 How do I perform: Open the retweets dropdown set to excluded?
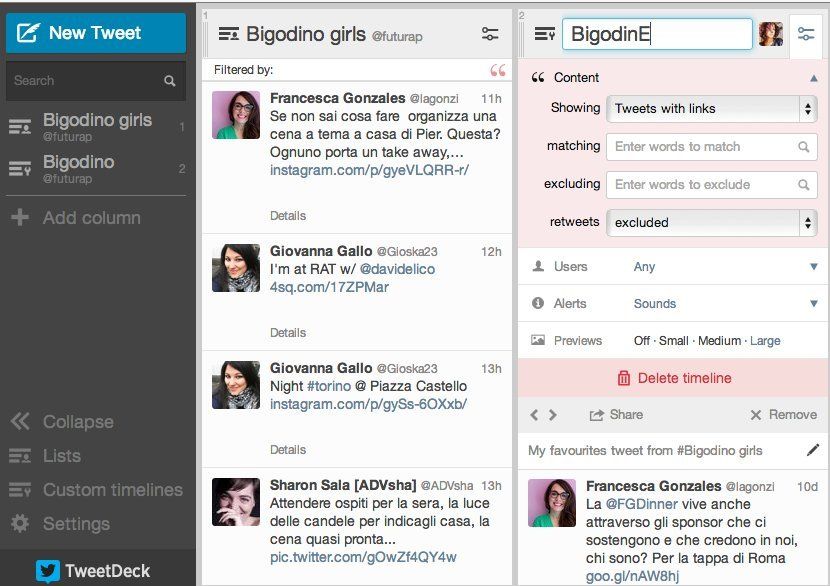pyautogui.click(x=711, y=222)
